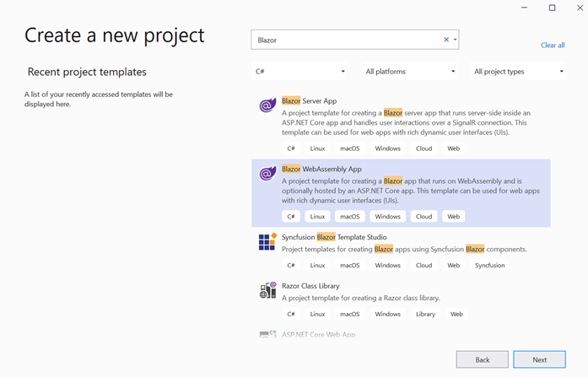Image resolution: width=588 pixels, height=377 pixels.
Task: Choose the Razor Class Library template title
Action: 310,286
